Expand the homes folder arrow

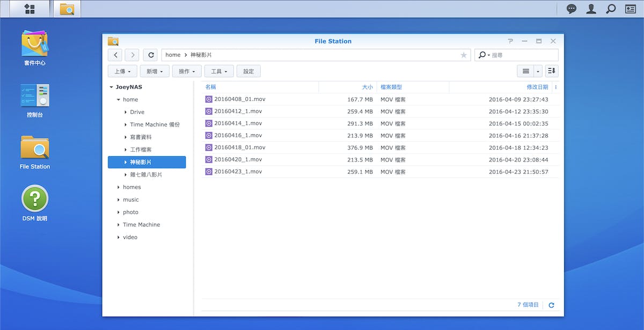(118, 187)
